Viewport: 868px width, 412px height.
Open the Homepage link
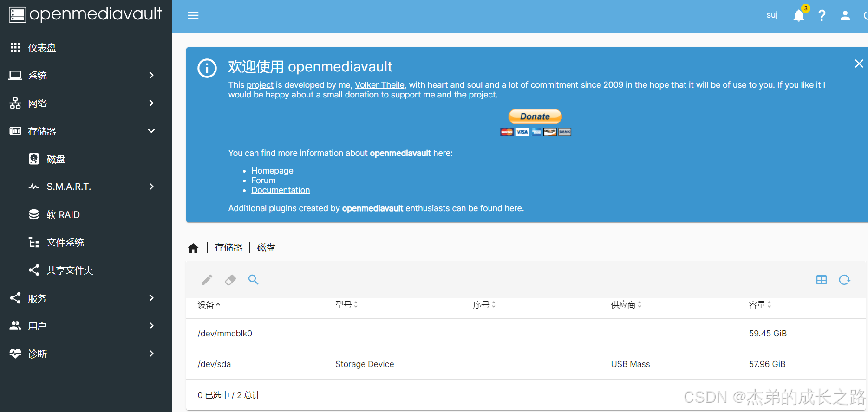click(x=272, y=171)
